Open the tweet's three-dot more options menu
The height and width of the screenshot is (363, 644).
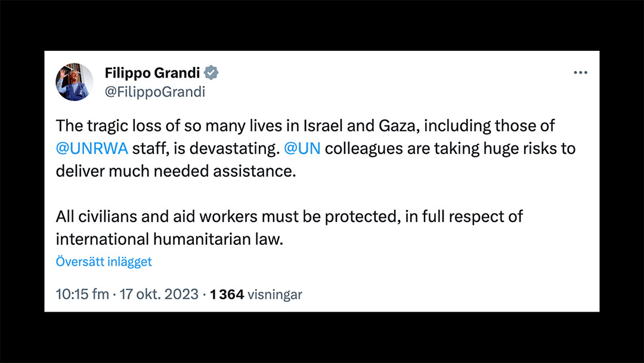coord(580,73)
